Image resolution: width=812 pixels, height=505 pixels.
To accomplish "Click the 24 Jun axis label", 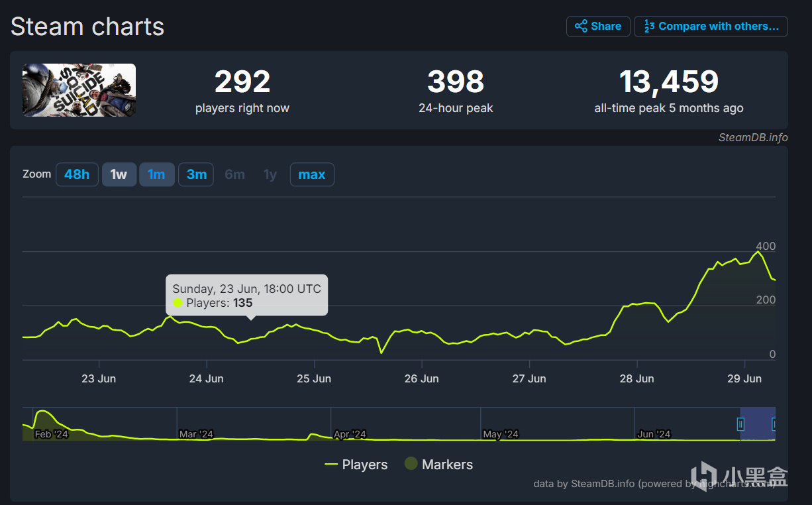I will [206, 378].
